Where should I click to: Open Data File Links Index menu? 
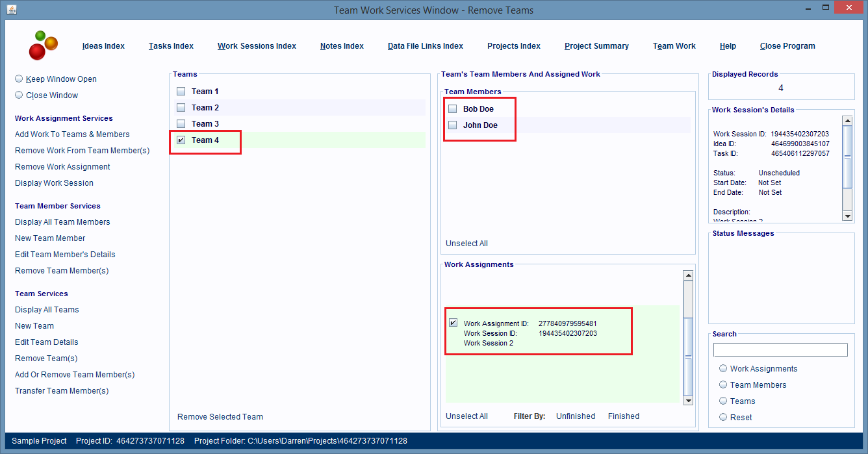click(x=426, y=46)
